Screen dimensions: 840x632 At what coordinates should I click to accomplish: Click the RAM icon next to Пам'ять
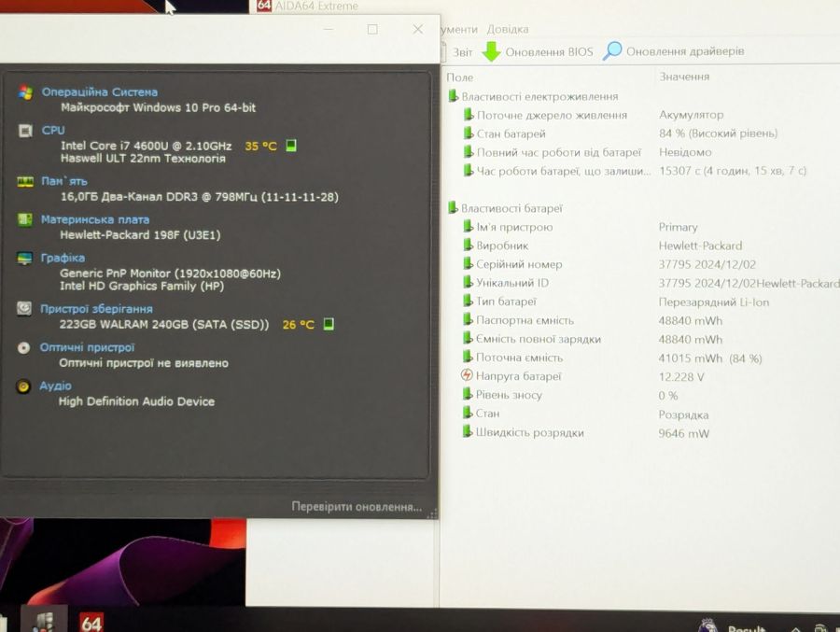pyautogui.click(x=24, y=182)
